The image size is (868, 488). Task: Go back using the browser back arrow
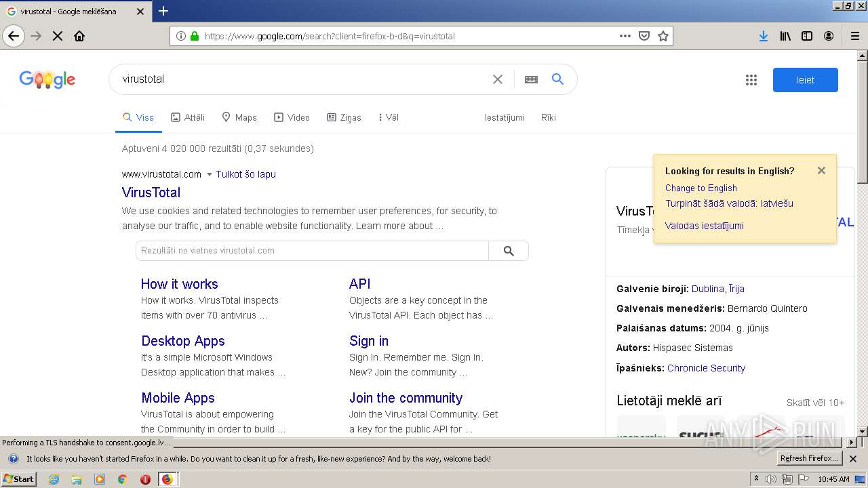(14, 36)
